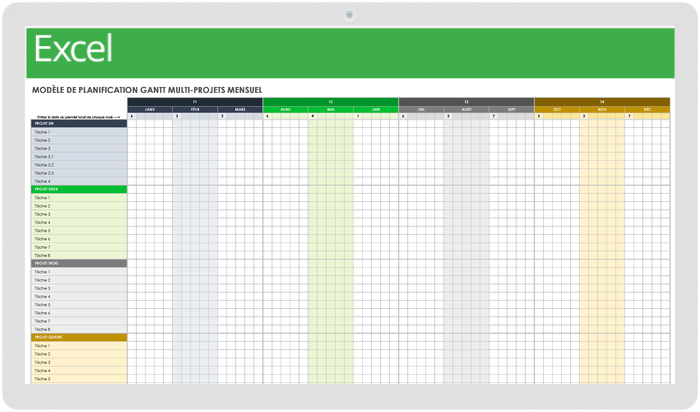Click Tâche 5 under PROJET DEUX
Viewport: 700px width, 412px height.
click(79, 231)
